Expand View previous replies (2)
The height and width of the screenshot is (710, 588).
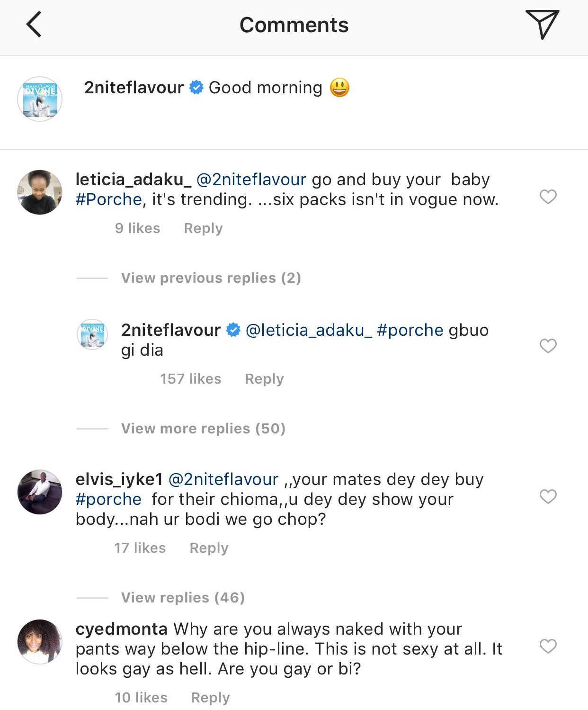click(211, 278)
